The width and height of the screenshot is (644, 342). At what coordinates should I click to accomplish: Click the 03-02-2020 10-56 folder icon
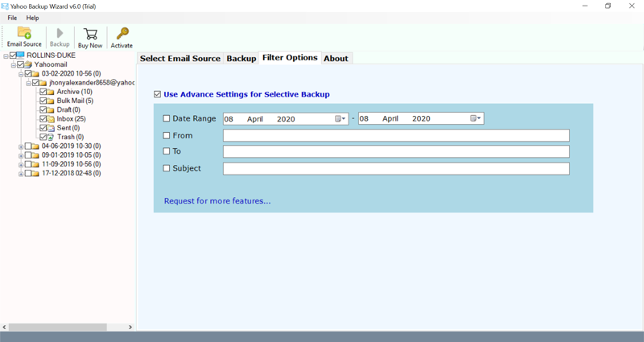coord(35,73)
